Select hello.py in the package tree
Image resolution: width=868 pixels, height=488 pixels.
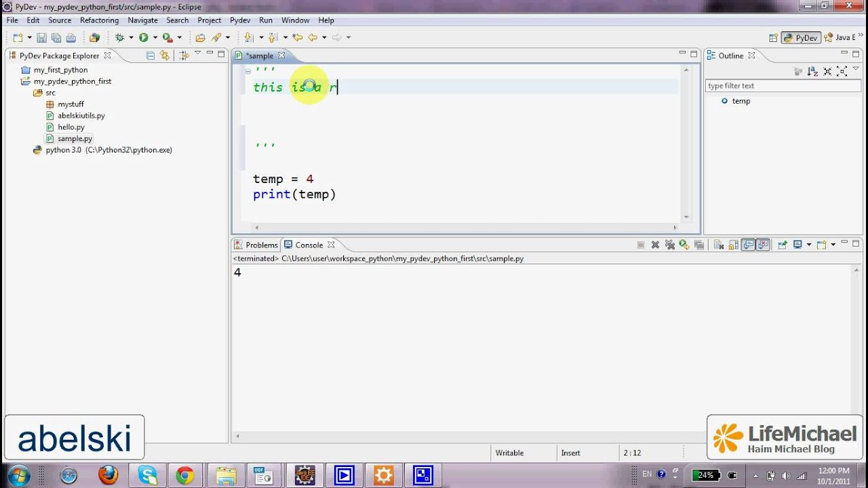pos(71,127)
